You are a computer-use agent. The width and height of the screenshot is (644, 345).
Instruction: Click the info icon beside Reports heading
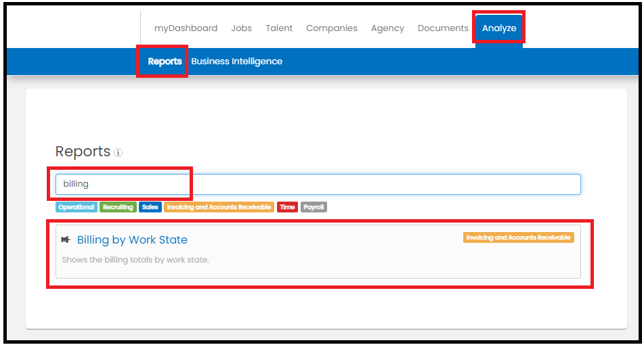tap(118, 153)
